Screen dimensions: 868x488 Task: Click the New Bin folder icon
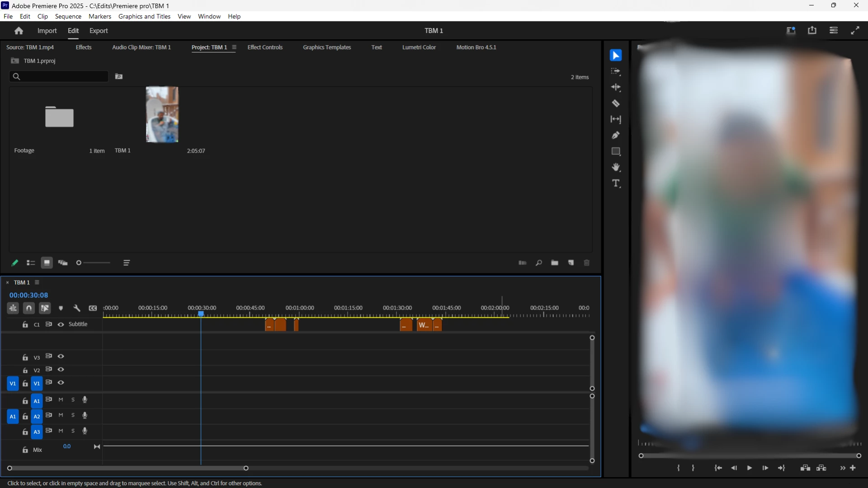coord(555,263)
